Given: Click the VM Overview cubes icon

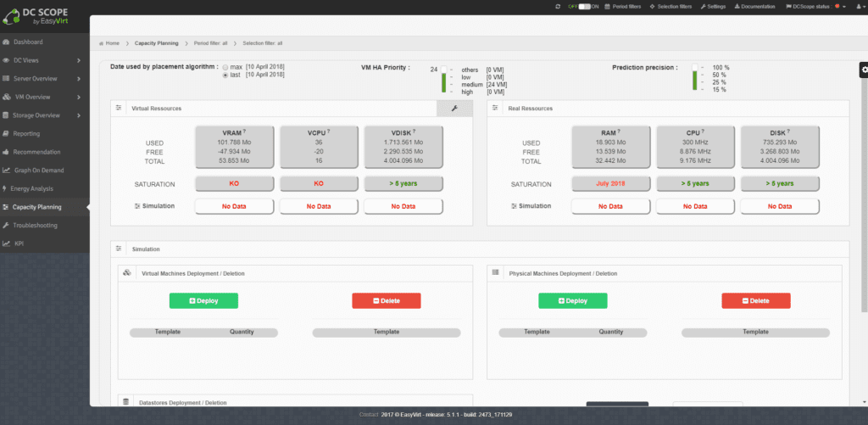Looking at the screenshot, I should (6, 97).
